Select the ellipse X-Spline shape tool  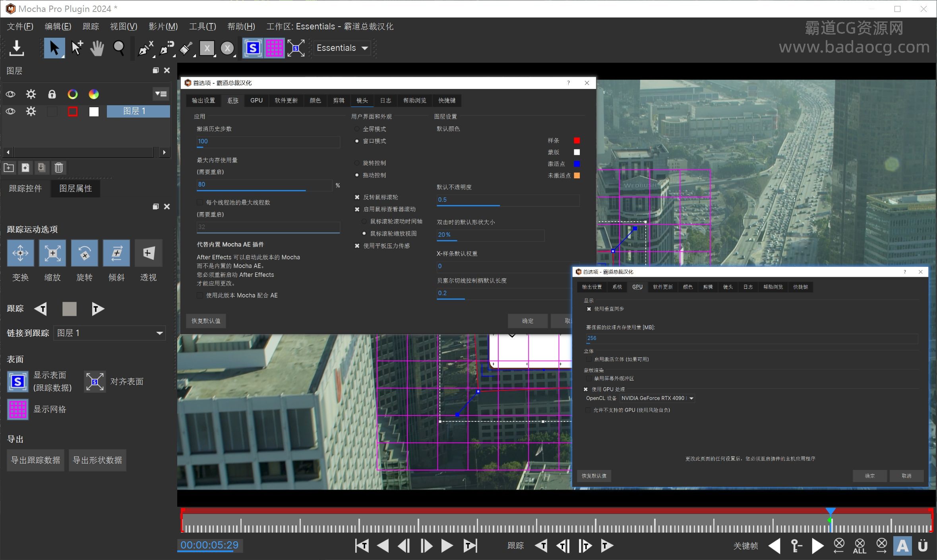pyautogui.click(x=227, y=48)
